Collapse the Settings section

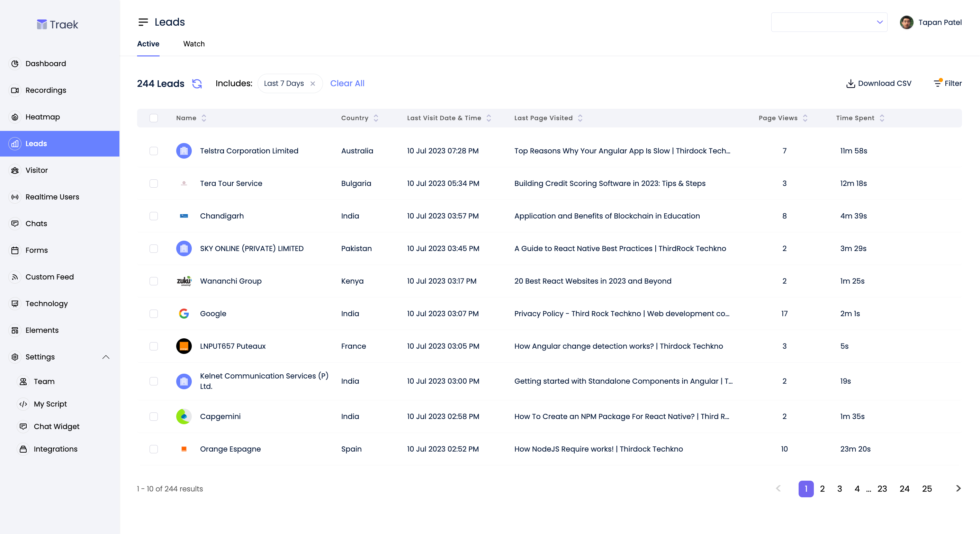point(106,357)
